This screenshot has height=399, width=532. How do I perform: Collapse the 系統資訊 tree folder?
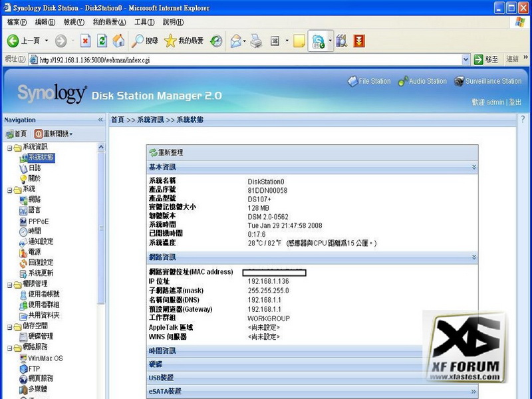pyautogui.click(x=10, y=148)
